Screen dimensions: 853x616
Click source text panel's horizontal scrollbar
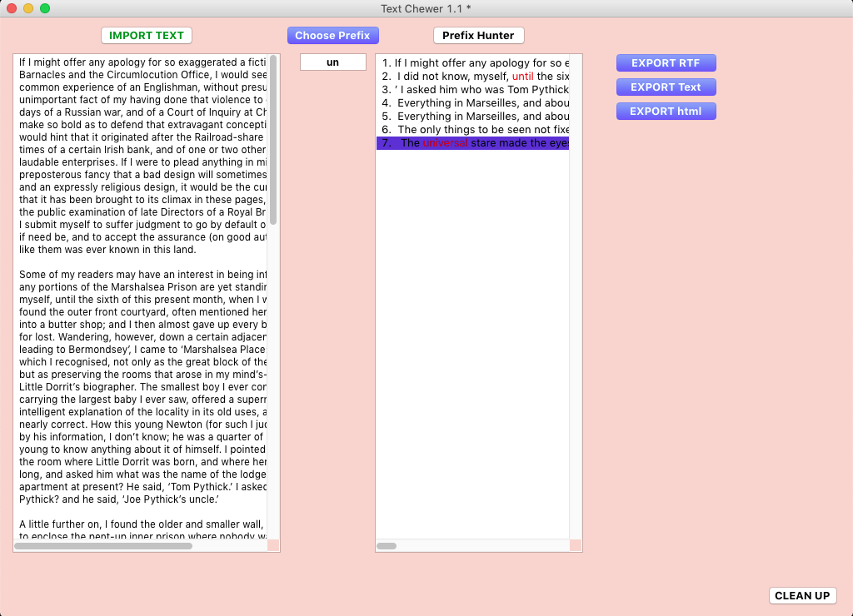tap(103, 546)
